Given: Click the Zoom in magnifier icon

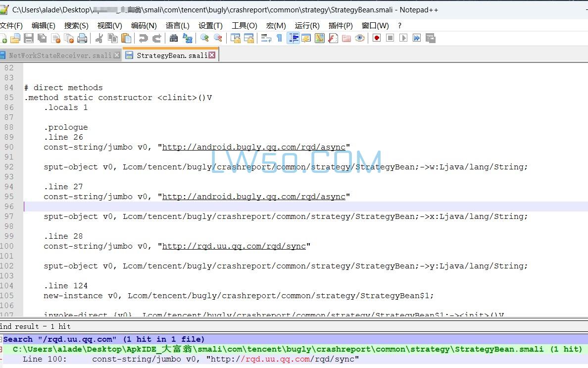Looking at the screenshot, I should click(204, 38).
